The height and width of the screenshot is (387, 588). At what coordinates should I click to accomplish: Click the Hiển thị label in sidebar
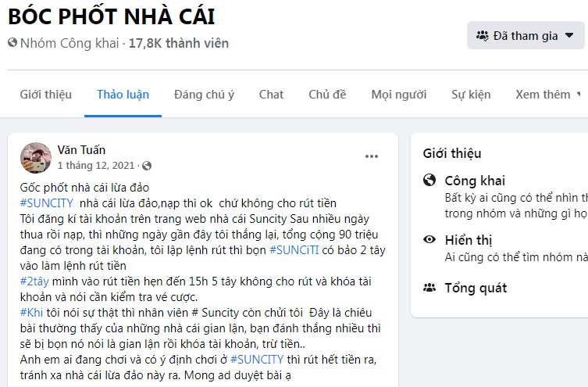click(x=469, y=240)
